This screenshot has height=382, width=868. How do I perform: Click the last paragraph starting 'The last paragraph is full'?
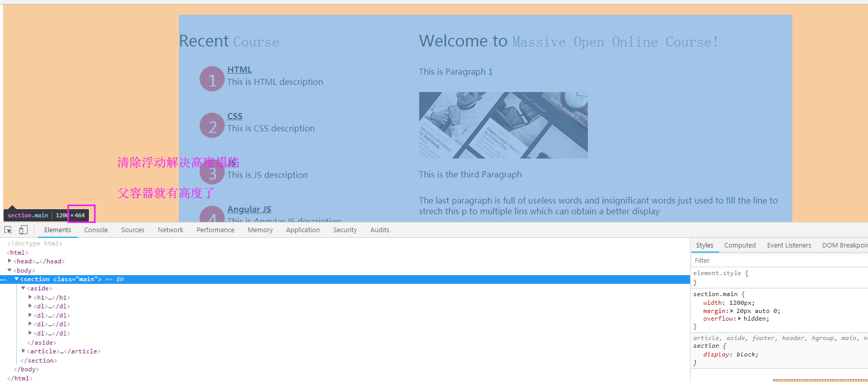[x=598, y=206]
